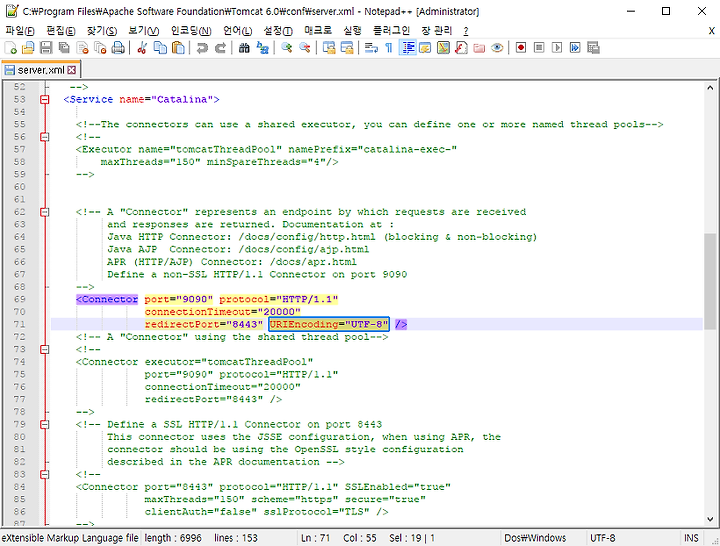Click the Close All documents icon
720x546 pixels.
click(100, 47)
